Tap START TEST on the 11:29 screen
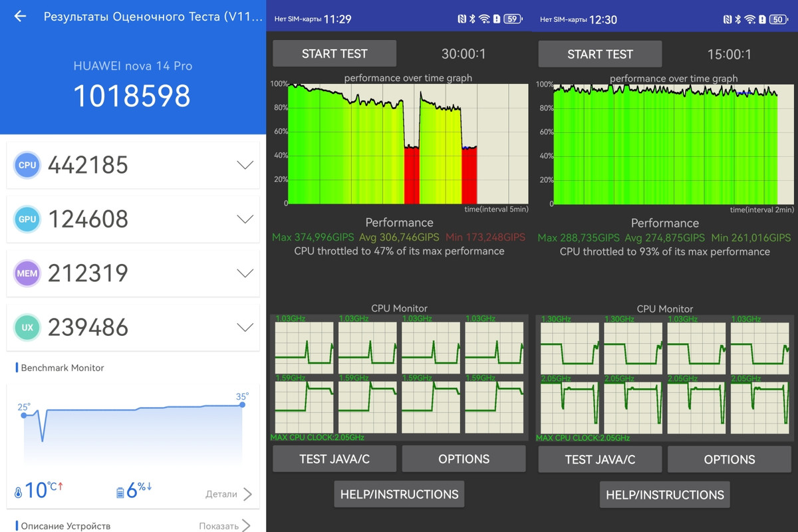 click(x=334, y=54)
